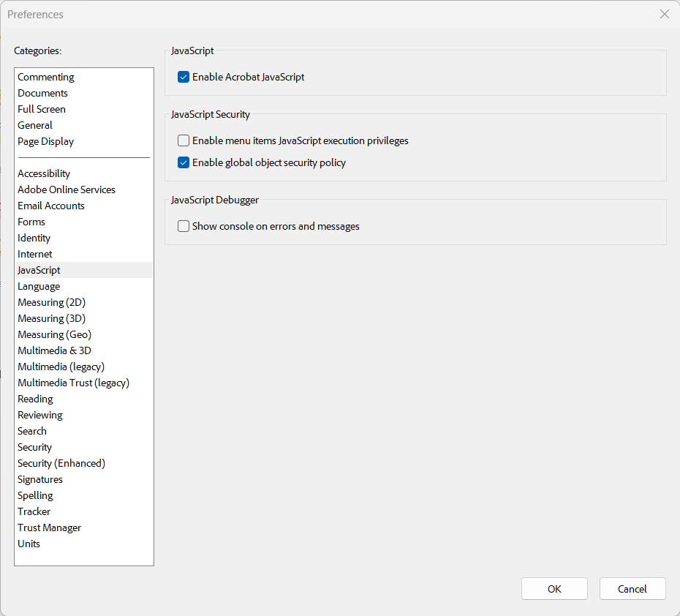
Task: Click the OK button
Action: point(554,589)
